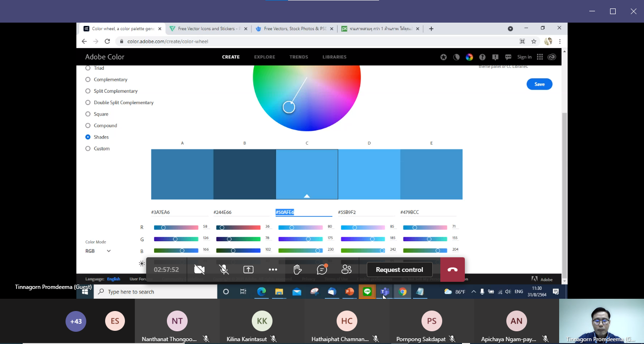Reload the page in Chrome

tap(107, 41)
